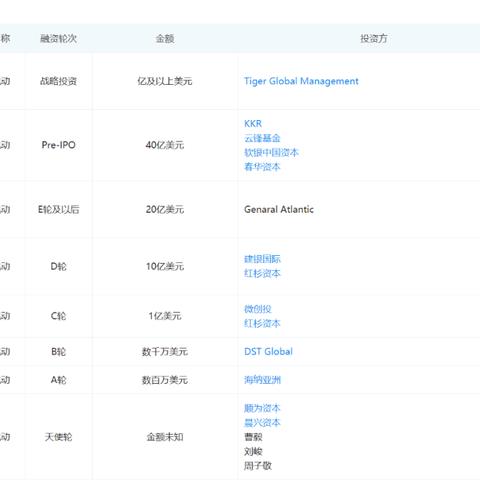The image size is (480, 480).
Task: Open the 顺为资本 investor link
Action: 262,408
